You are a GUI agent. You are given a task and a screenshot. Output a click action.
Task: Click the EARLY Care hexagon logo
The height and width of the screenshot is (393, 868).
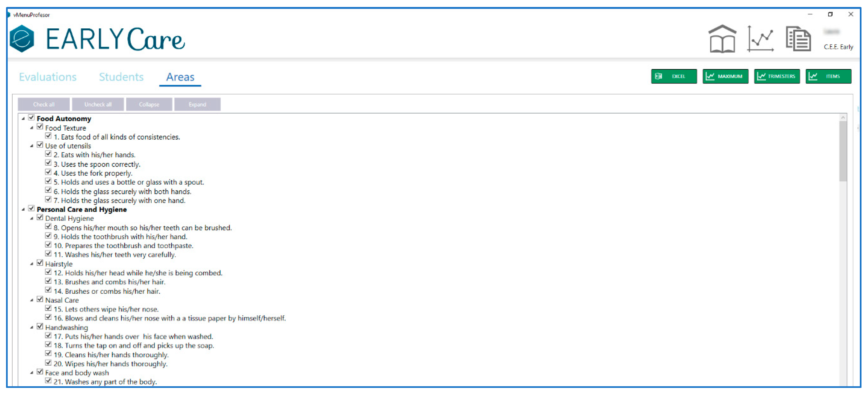22,39
